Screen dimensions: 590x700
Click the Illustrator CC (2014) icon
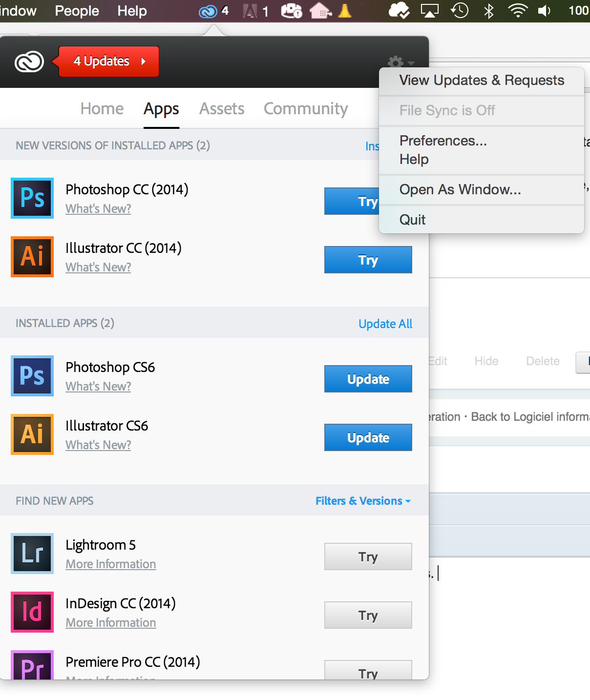click(32, 257)
